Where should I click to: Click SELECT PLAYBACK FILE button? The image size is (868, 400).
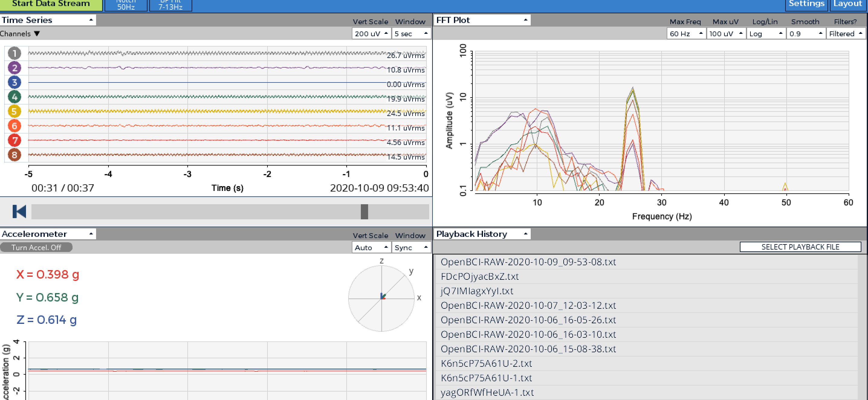tap(800, 247)
